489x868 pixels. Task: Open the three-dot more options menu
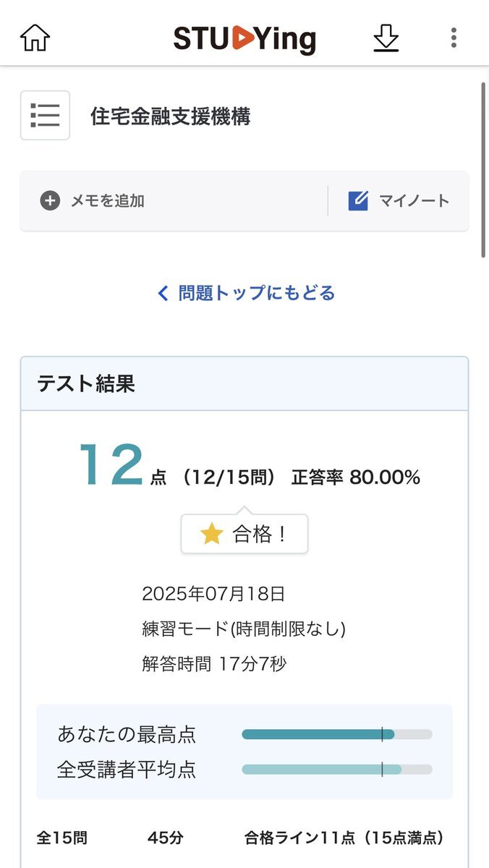point(454,38)
